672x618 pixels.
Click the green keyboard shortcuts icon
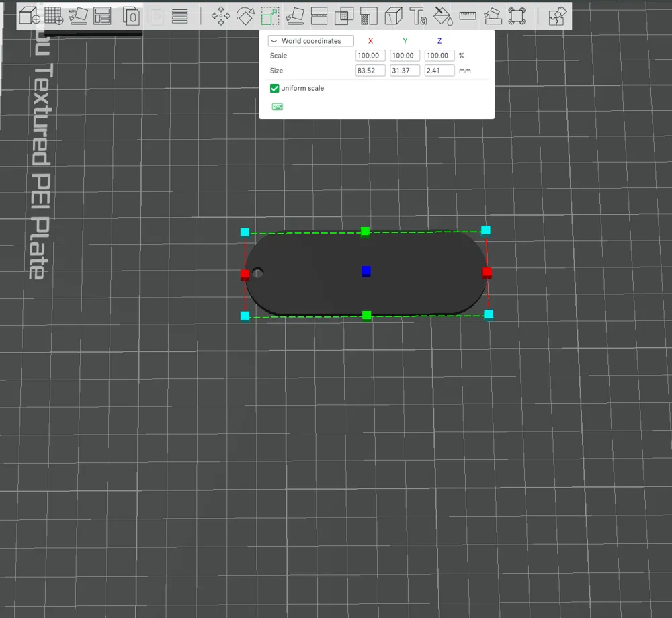pyautogui.click(x=278, y=107)
